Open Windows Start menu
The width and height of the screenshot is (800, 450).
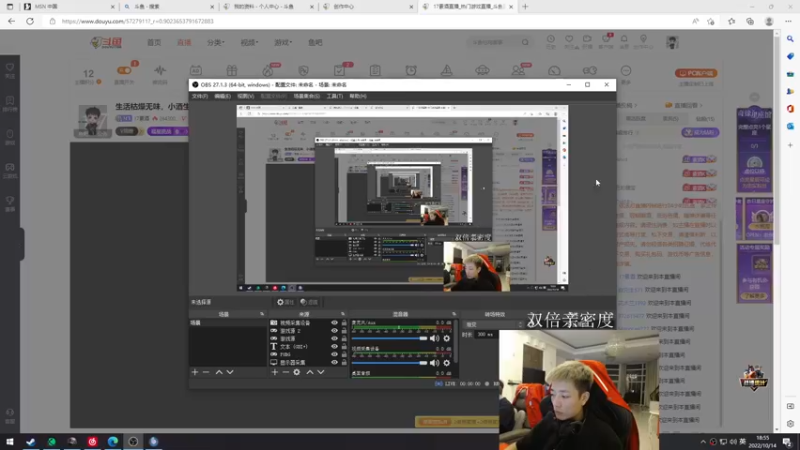(x=10, y=442)
